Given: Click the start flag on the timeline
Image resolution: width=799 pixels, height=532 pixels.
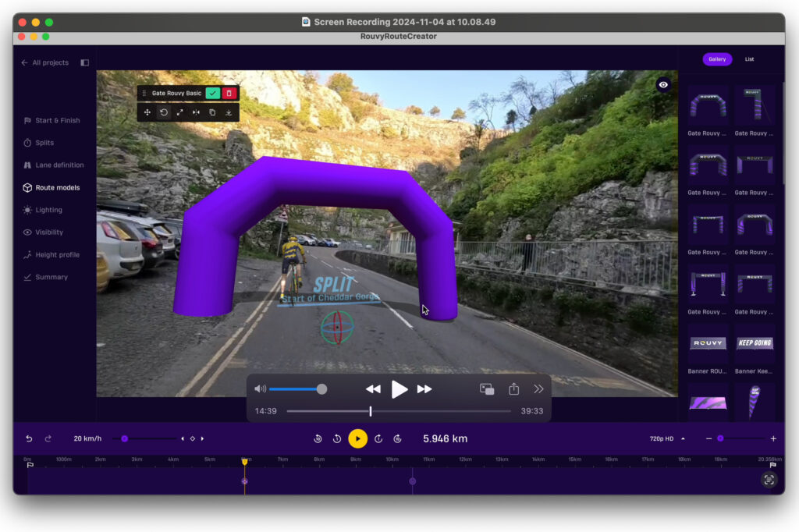Looking at the screenshot, I should coord(30,465).
